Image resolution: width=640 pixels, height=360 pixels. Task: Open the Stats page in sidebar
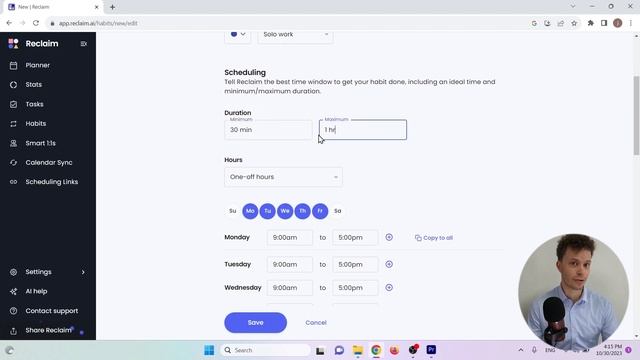coord(33,84)
